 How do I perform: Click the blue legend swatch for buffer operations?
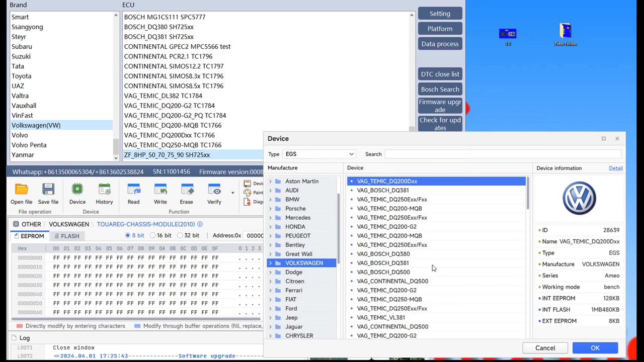point(137,326)
